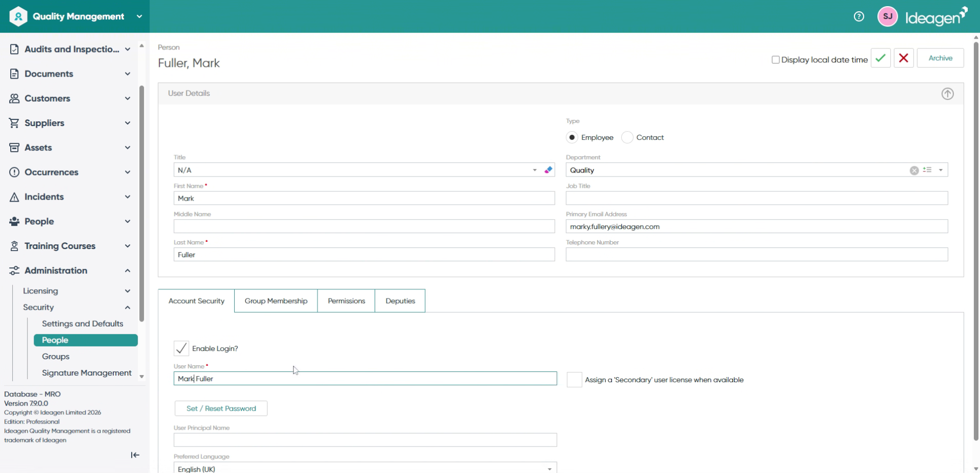
Task: Collapse the User Details section arrow
Action: (x=947, y=94)
